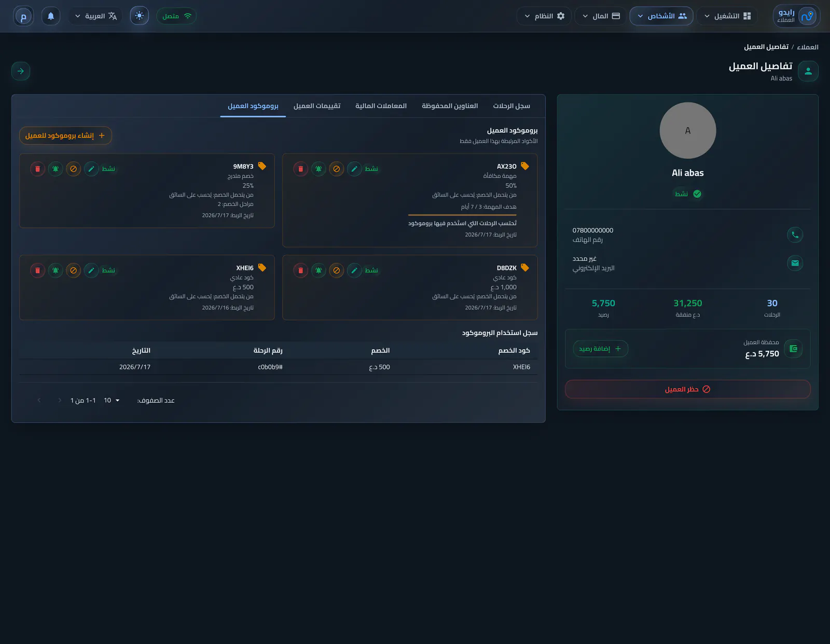
Task: Click the كود الخصم column header
Action: (x=514, y=350)
